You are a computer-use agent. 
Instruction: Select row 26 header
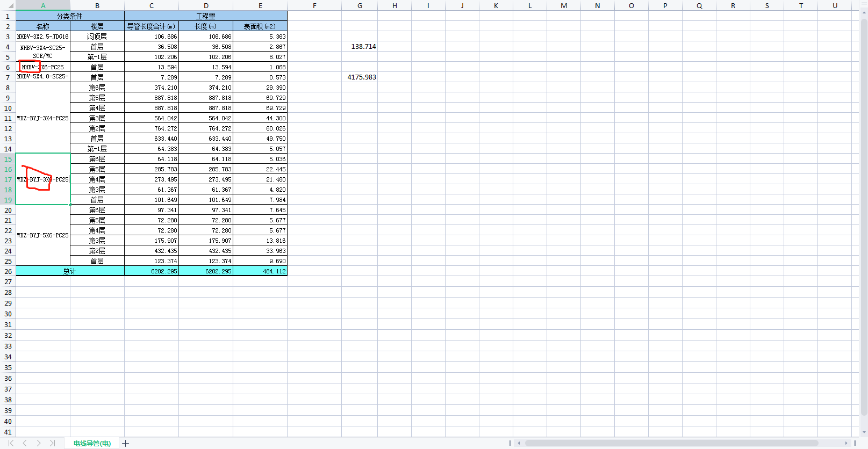coord(8,271)
